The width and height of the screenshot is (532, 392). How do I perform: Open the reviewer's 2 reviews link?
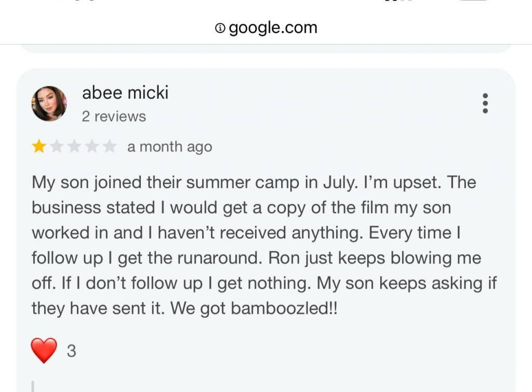click(114, 116)
